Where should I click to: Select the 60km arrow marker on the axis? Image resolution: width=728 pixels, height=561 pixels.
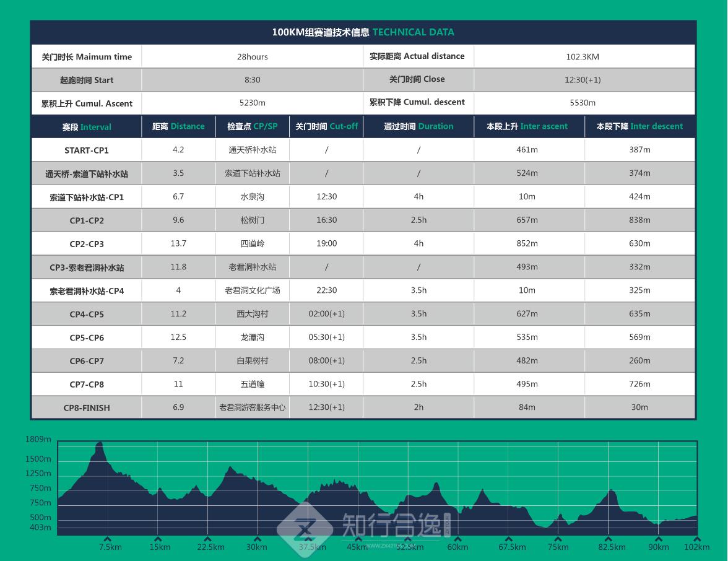458,539
